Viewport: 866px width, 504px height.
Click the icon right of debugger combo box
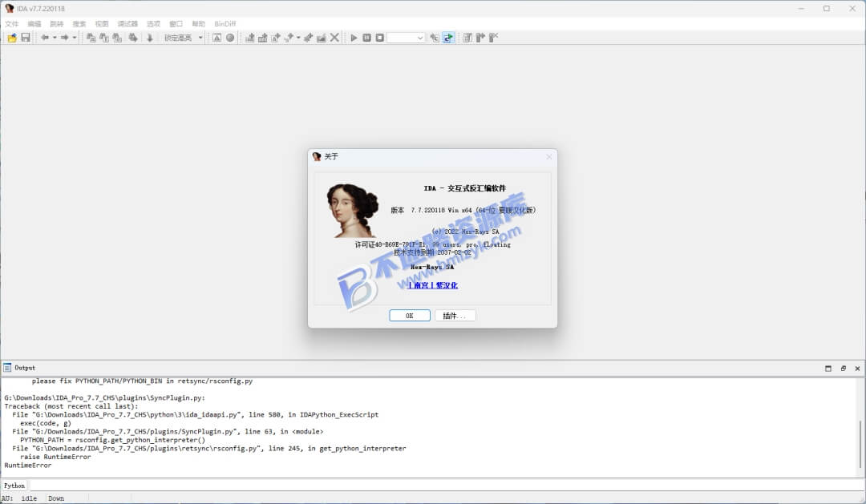point(435,38)
